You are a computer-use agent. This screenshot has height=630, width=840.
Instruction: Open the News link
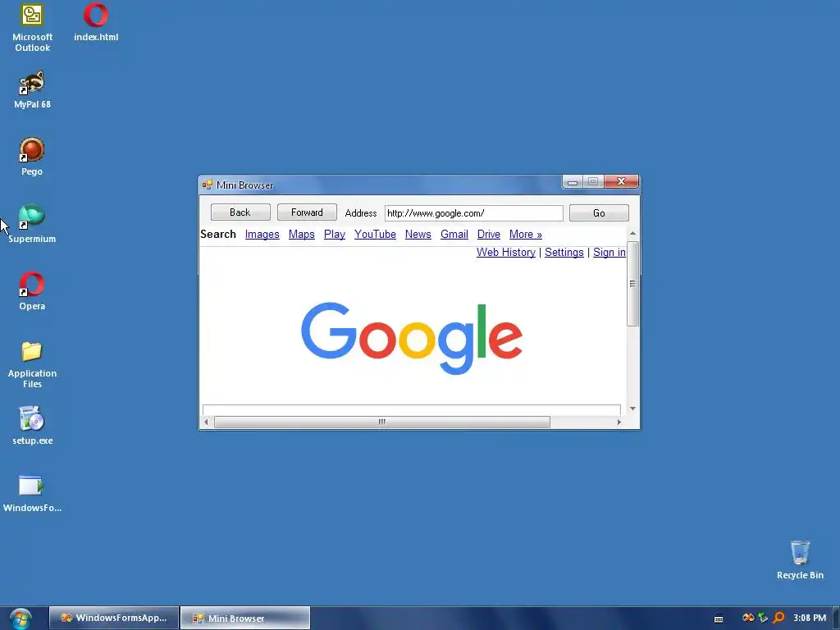click(x=418, y=235)
